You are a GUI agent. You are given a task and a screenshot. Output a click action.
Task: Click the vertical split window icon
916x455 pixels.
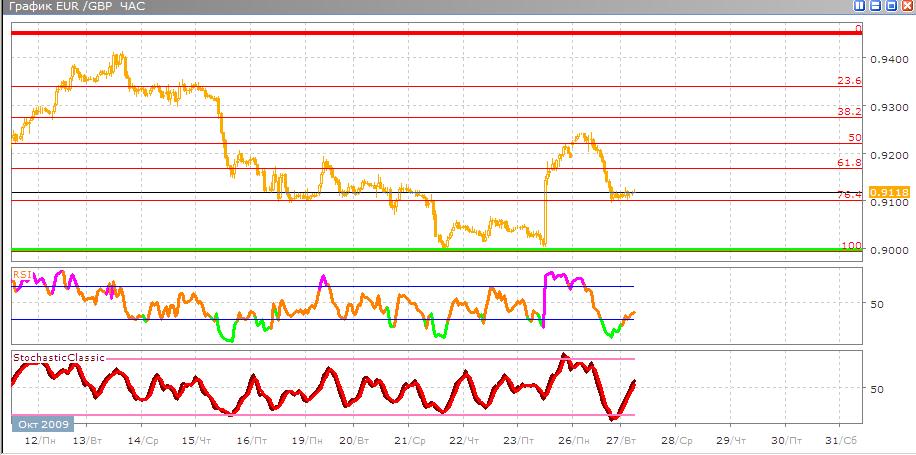coord(860,6)
